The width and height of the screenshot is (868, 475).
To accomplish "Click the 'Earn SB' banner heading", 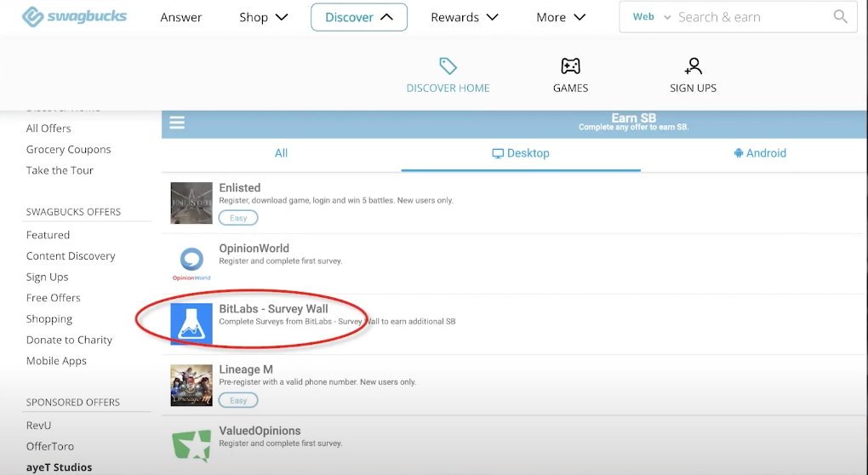I will pos(633,118).
